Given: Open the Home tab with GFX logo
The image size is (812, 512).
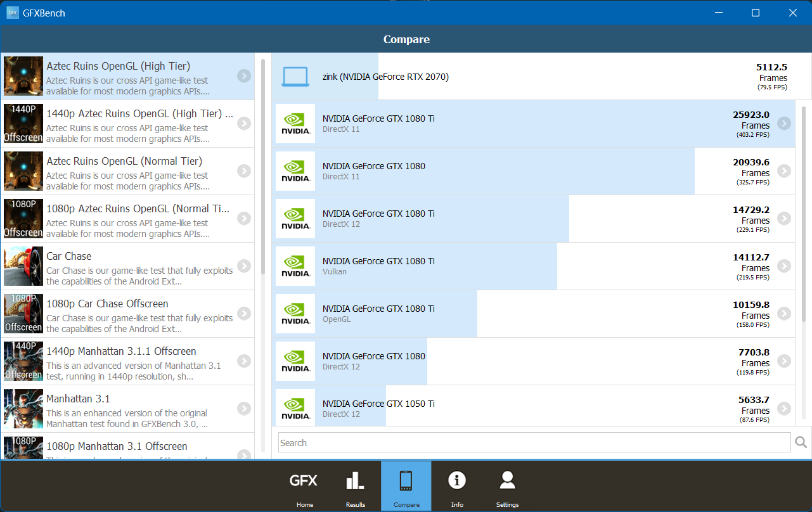Looking at the screenshot, I should coord(305,486).
